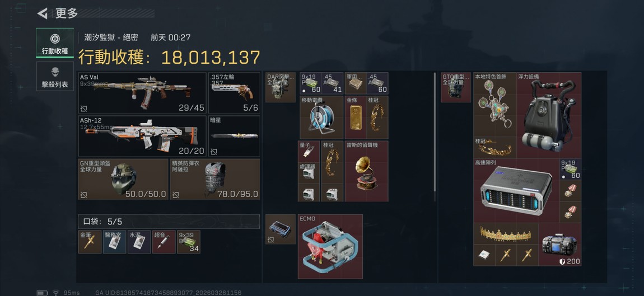Click the 暗星 knife icon

pyautogui.click(x=234, y=136)
